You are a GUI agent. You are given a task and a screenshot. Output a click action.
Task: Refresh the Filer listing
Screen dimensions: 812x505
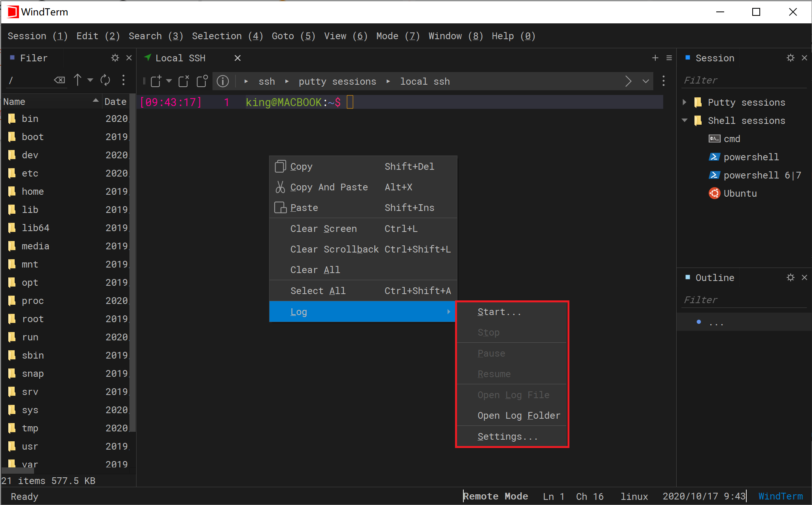point(105,80)
